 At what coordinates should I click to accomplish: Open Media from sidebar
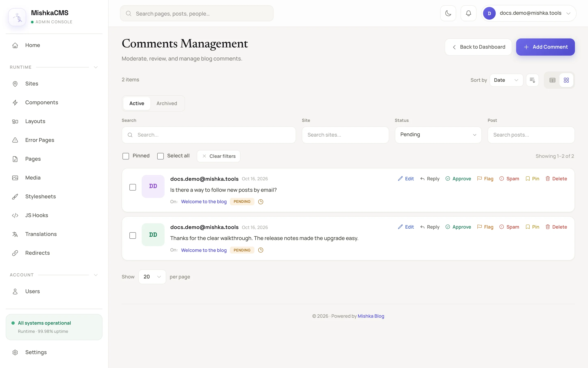point(54,178)
